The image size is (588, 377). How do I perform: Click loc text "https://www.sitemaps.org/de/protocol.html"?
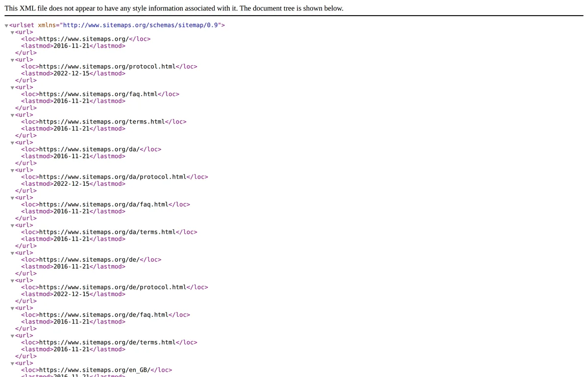click(113, 287)
